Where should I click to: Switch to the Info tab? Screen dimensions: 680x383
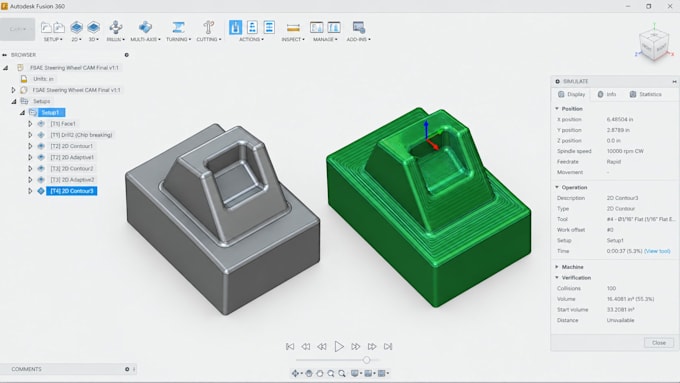coord(607,94)
